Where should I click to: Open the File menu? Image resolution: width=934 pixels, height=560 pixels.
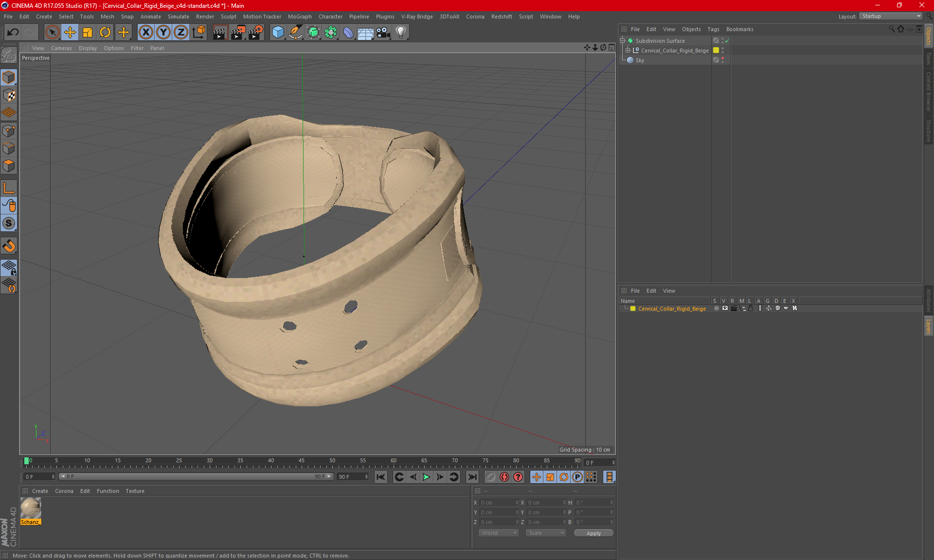click(x=8, y=17)
